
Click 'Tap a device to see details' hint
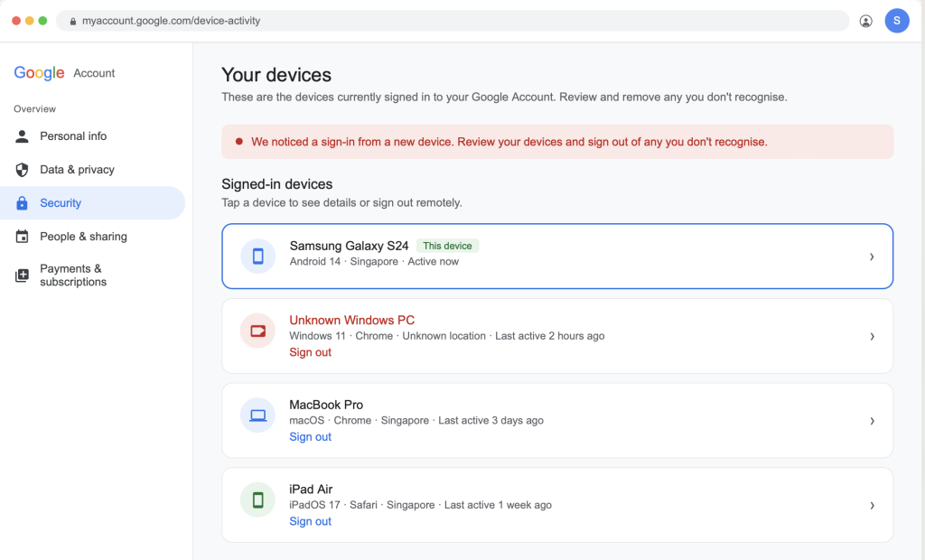[341, 203]
